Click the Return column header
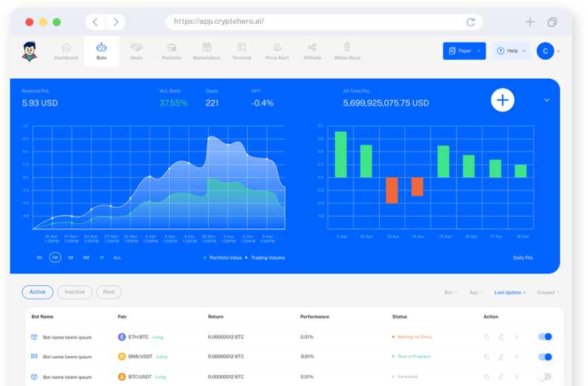 point(216,317)
